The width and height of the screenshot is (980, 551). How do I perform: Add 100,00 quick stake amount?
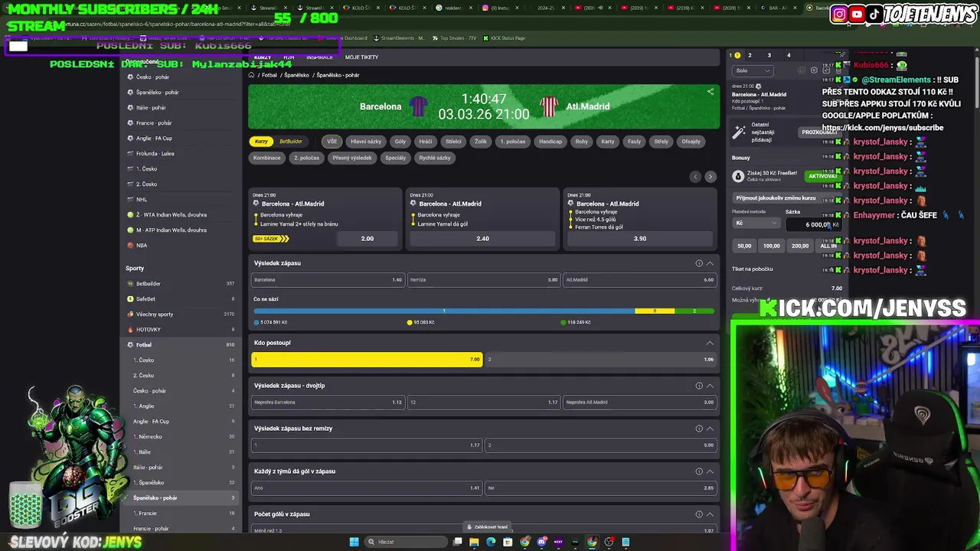click(x=771, y=246)
